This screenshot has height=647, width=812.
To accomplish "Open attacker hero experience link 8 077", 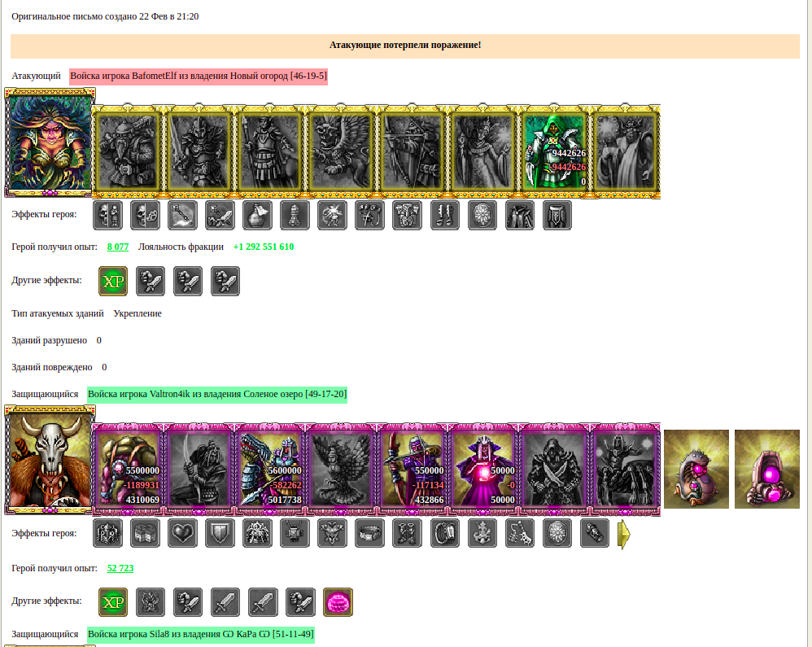I will click(x=117, y=247).
